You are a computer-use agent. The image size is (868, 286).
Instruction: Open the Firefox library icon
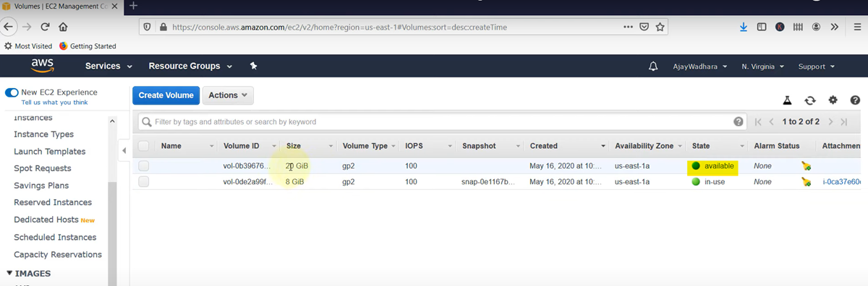pyautogui.click(x=798, y=27)
